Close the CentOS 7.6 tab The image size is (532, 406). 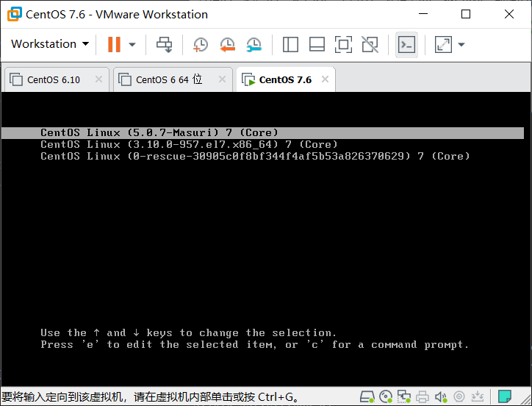point(325,79)
